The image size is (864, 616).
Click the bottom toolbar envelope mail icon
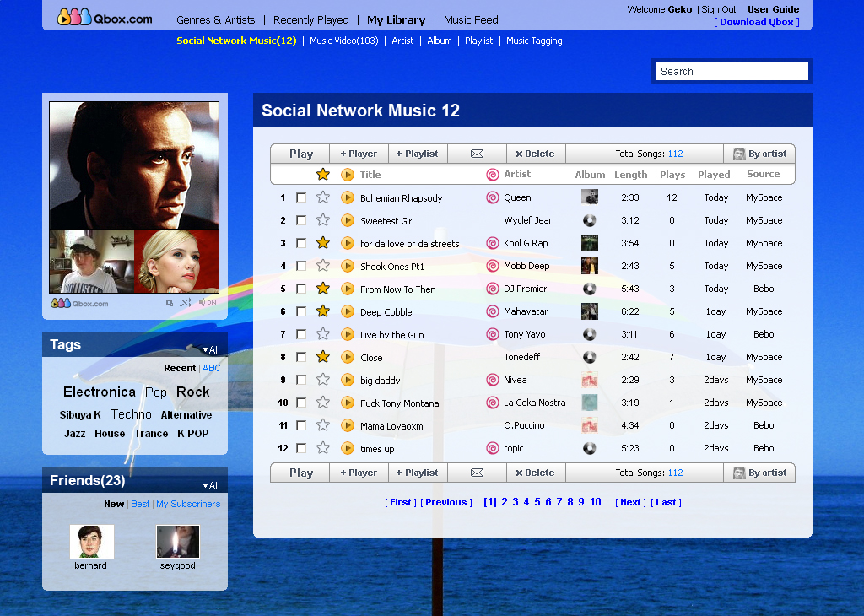click(478, 473)
